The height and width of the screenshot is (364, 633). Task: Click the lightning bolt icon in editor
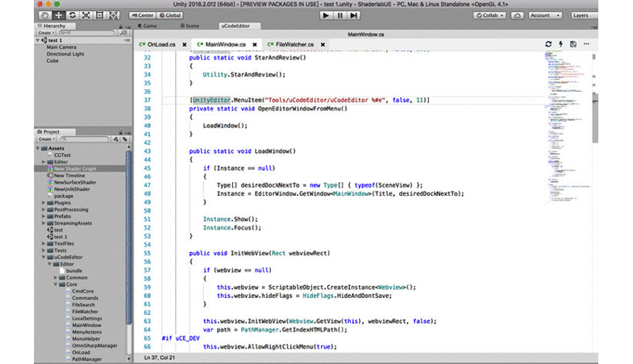coord(560,44)
